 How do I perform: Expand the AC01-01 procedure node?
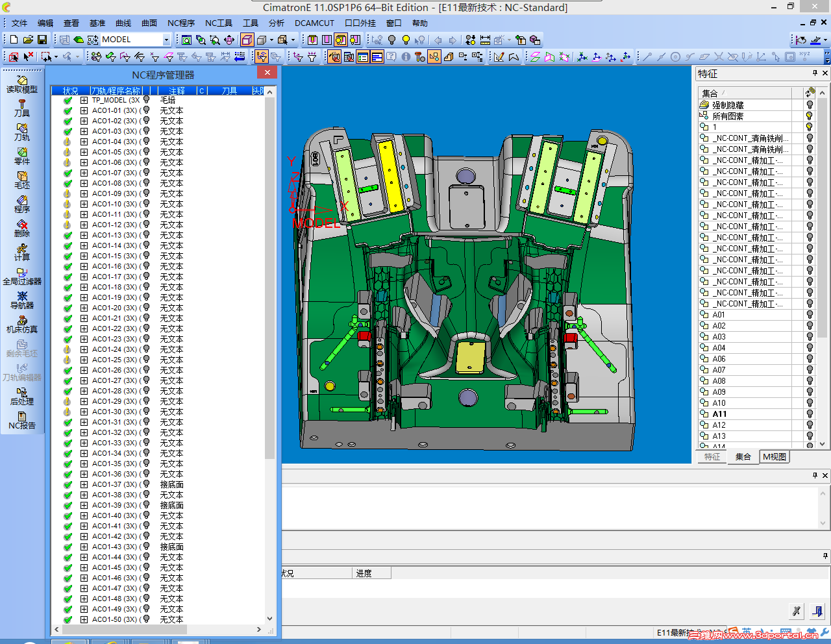click(84, 110)
